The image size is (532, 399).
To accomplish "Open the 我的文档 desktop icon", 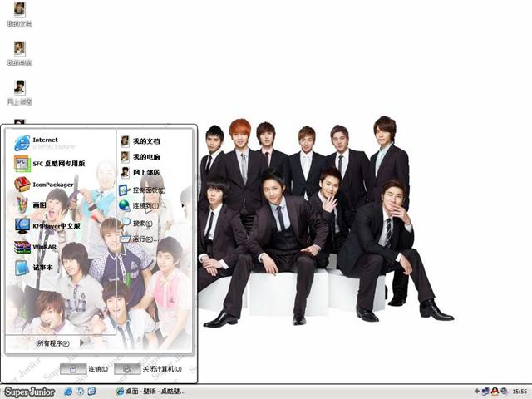I will click(20, 14).
